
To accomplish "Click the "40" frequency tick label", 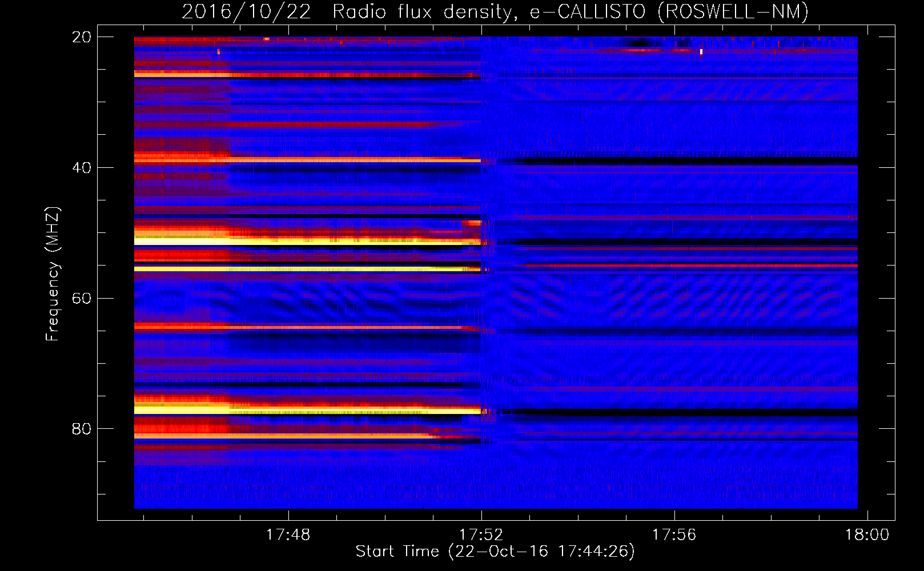I will 81,168.
